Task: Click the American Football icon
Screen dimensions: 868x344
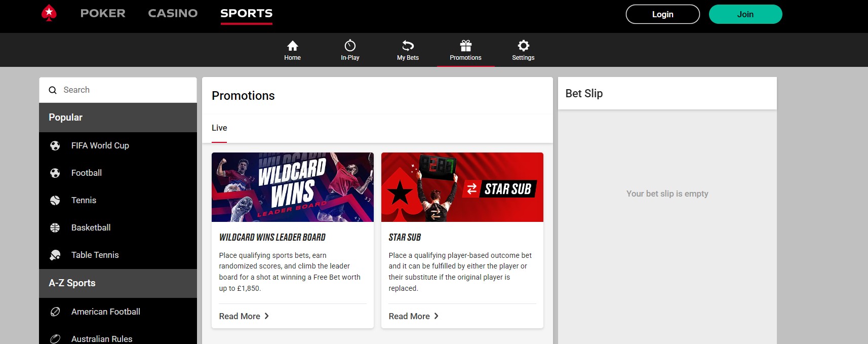Action: 55,312
